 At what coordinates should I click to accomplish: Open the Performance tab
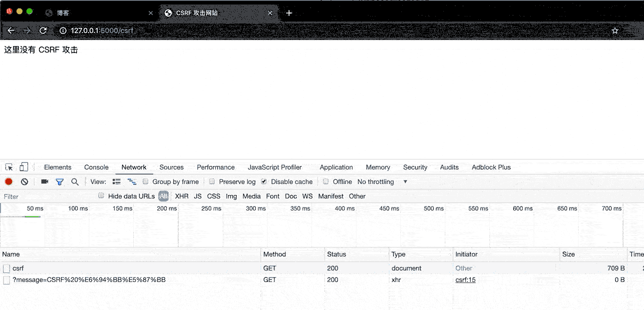click(x=216, y=167)
